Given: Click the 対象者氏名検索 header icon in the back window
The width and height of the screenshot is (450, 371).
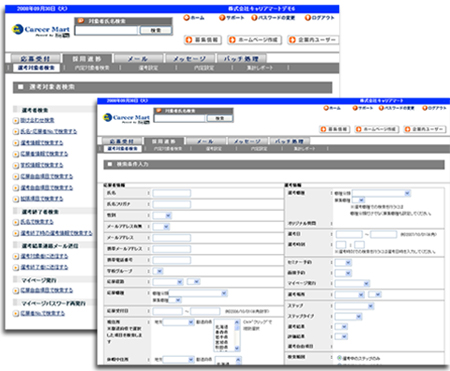Looking at the screenshot, I should point(81,21).
